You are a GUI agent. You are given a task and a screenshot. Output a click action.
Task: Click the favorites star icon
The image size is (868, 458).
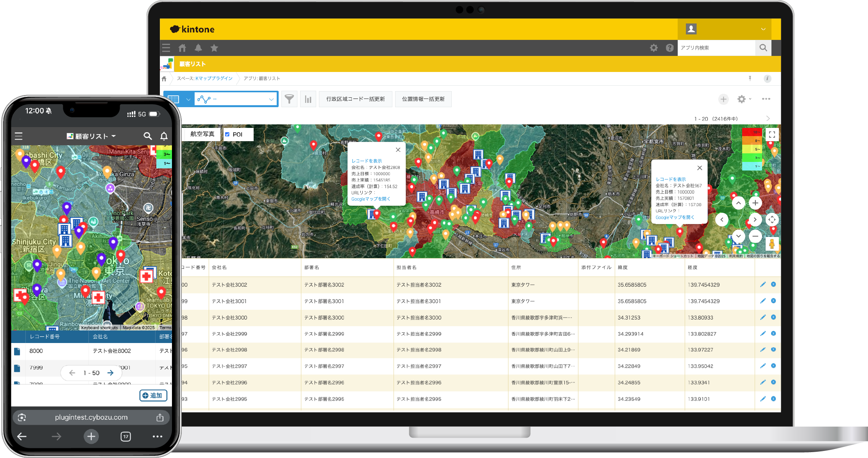[214, 48]
